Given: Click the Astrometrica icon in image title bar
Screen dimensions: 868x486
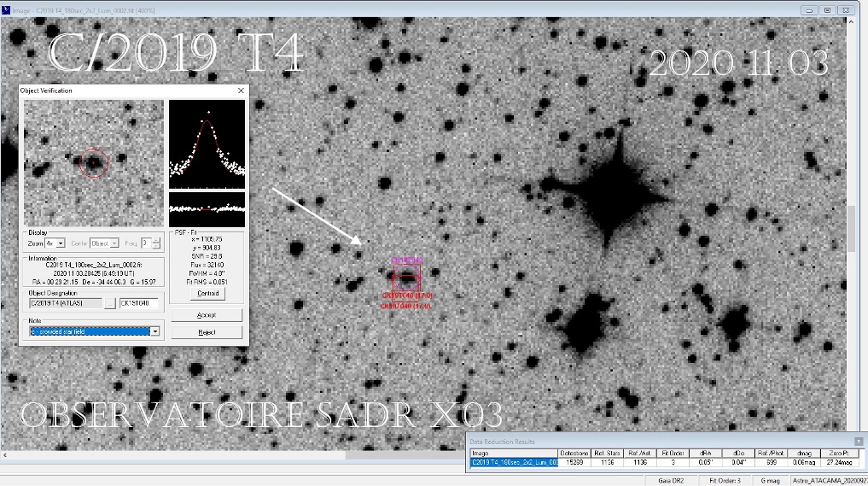Looking at the screenshot, I should (x=5, y=10).
